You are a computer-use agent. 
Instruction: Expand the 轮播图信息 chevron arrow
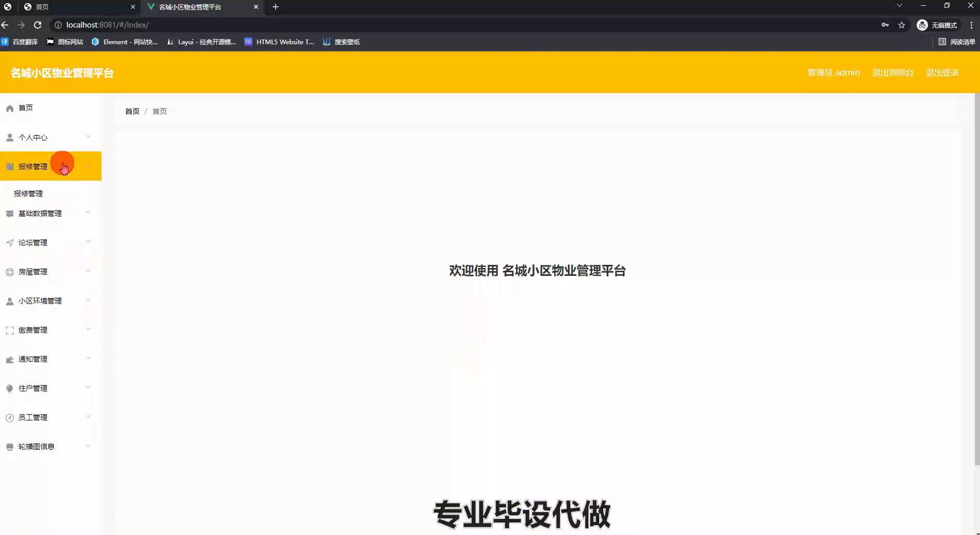tap(88, 445)
